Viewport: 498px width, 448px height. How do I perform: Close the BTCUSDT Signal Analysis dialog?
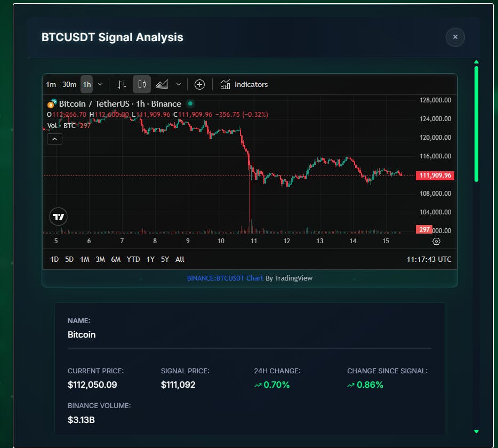pyautogui.click(x=455, y=37)
